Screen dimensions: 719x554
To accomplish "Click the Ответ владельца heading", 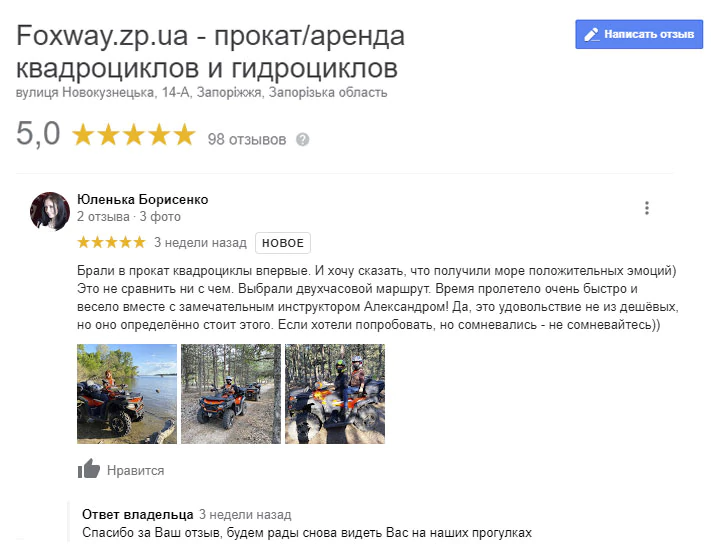I will (138, 515).
